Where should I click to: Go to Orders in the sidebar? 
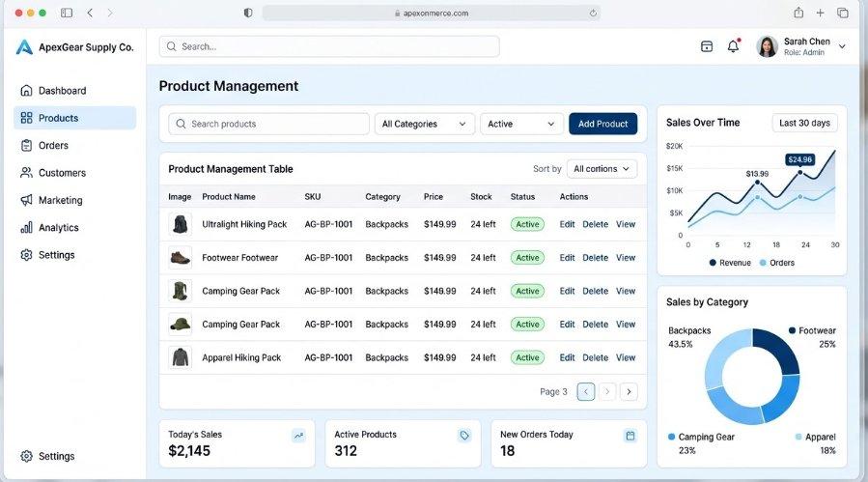point(74,145)
